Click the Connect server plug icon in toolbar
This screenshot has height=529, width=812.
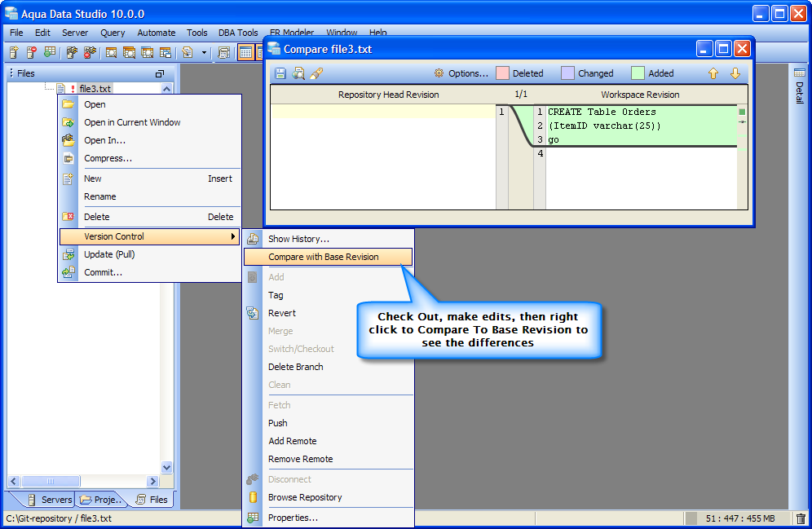72,52
